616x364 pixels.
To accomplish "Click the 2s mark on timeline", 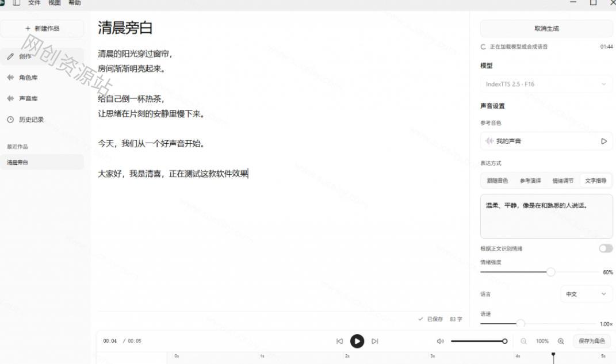I will tap(347, 356).
